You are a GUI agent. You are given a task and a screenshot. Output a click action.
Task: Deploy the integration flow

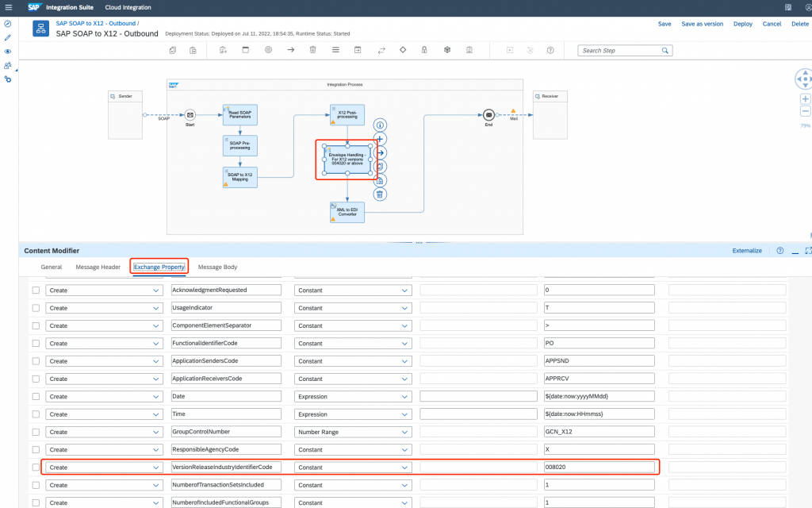point(742,24)
